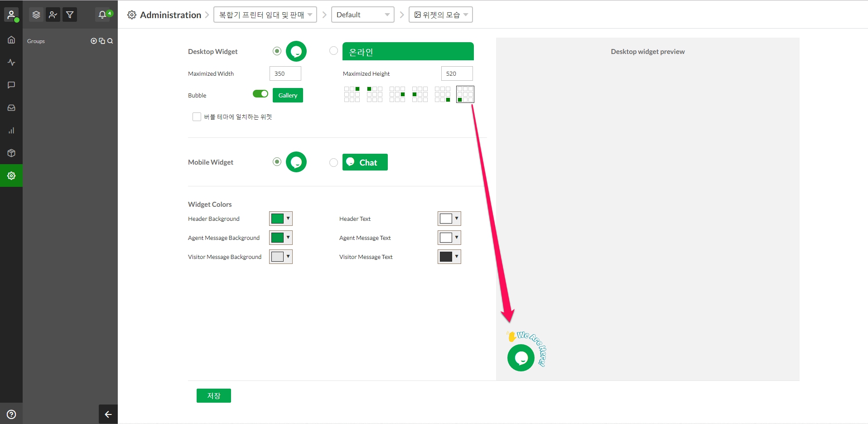Select the Desktop Widget 온라인 bar radio button

333,51
